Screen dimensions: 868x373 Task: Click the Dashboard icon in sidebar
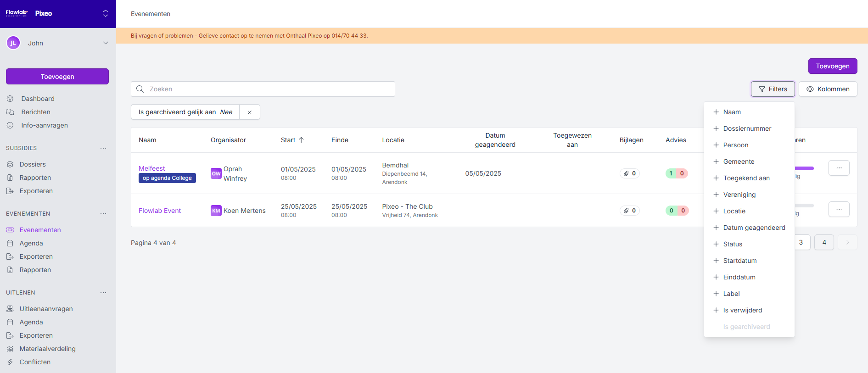tap(10, 99)
